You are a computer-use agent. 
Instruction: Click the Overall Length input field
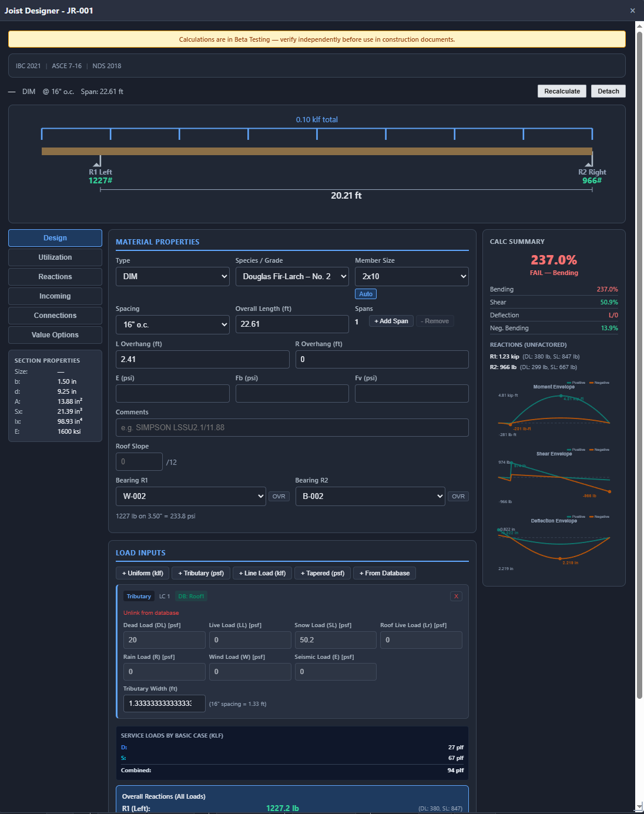tap(292, 324)
